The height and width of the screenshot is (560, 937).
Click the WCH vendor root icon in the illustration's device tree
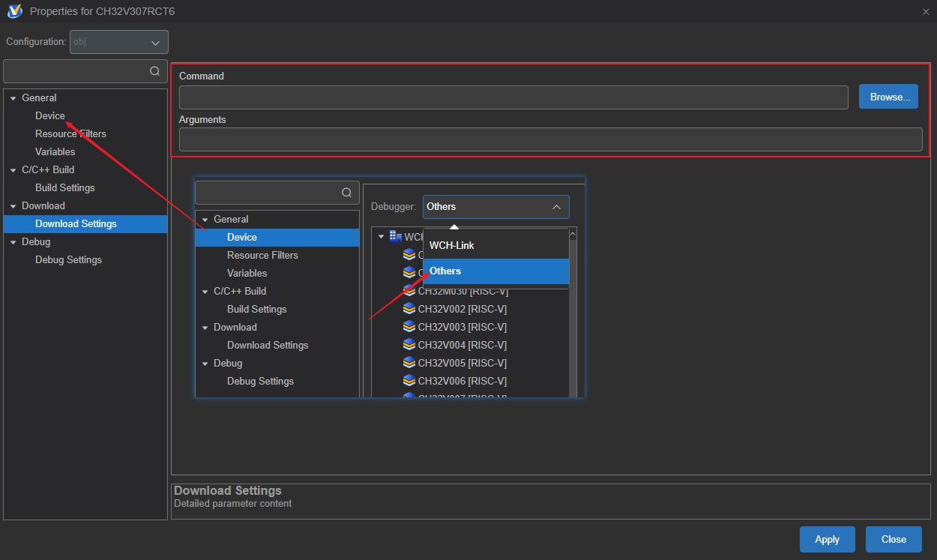[395, 236]
